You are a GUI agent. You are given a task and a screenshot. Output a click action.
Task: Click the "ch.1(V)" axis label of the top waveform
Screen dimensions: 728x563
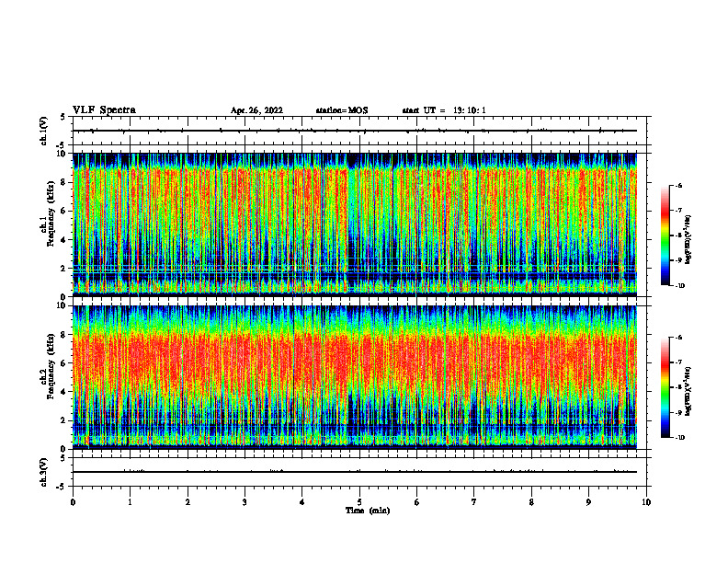click(43, 131)
